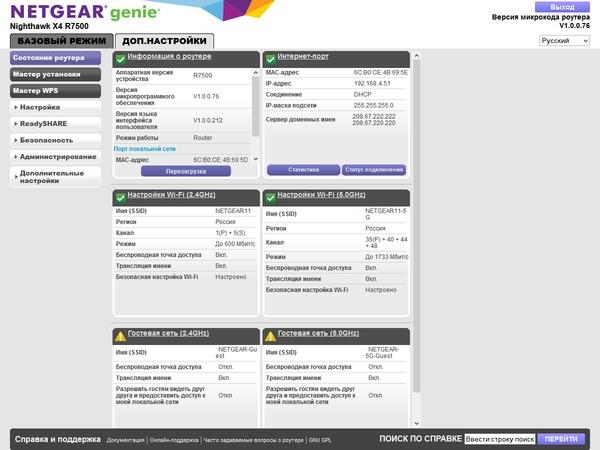600x450 pixels.
Task: Click the Справка и поддержка label
Action: click(x=58, y=439)
